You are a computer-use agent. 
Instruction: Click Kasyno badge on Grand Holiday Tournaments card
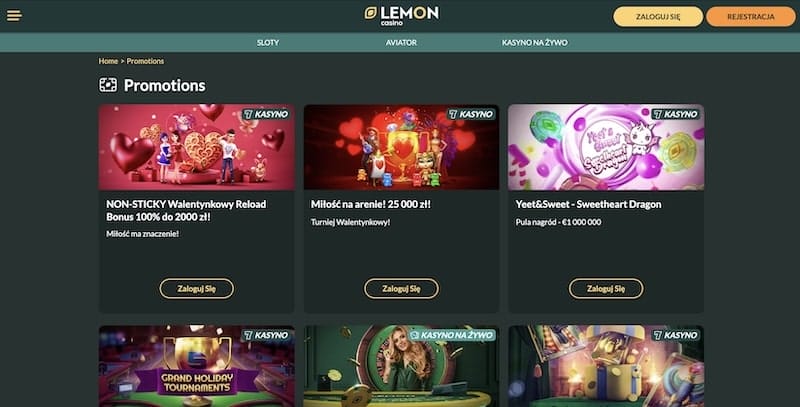click(x=266, y=335)
